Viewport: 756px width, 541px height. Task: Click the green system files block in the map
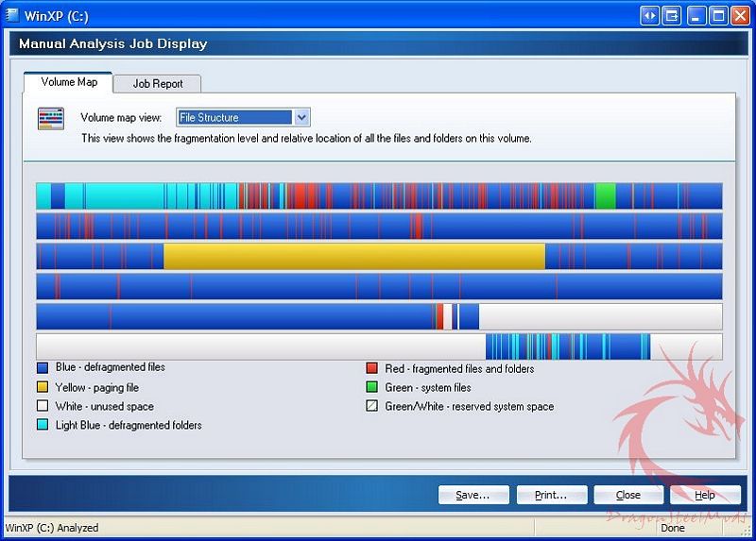coord(605,196)
